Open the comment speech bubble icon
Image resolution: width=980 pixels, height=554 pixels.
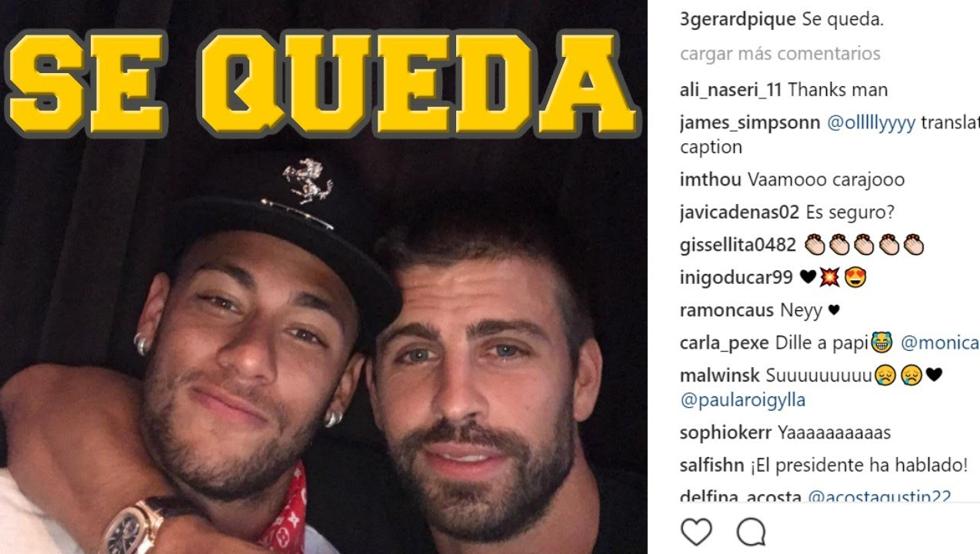751,532
